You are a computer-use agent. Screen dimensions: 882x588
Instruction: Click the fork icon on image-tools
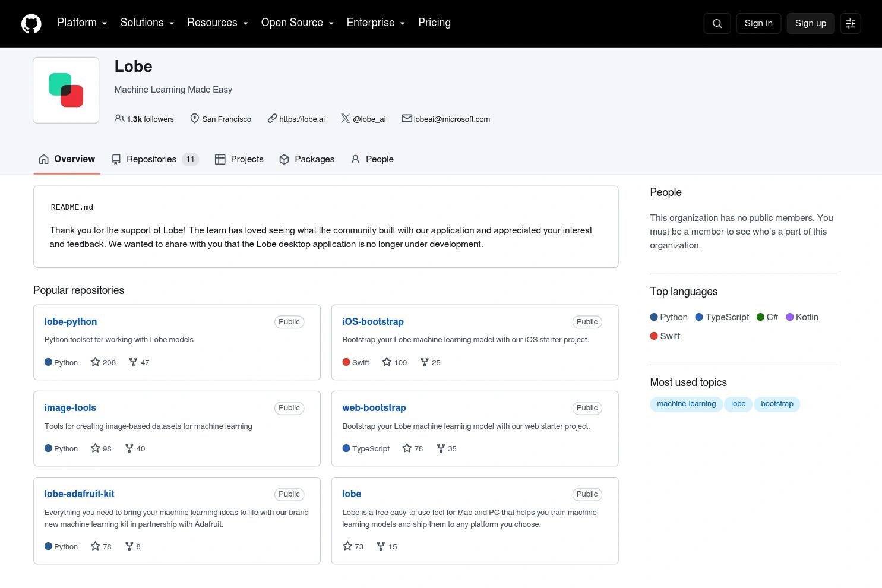coord(129,448)
